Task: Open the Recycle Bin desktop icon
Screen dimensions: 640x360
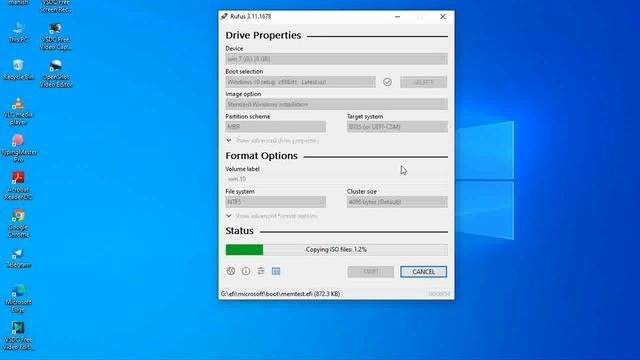Action: (18, 70)
